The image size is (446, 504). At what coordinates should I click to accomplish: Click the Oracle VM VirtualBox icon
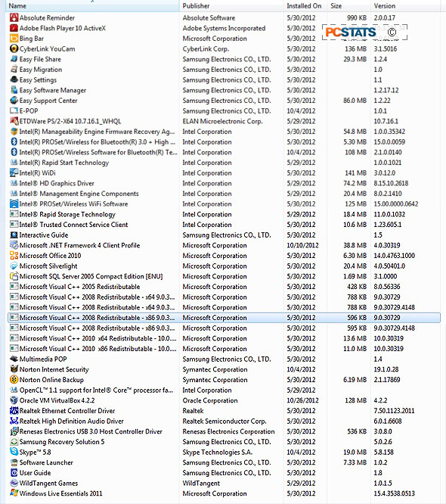14,400
